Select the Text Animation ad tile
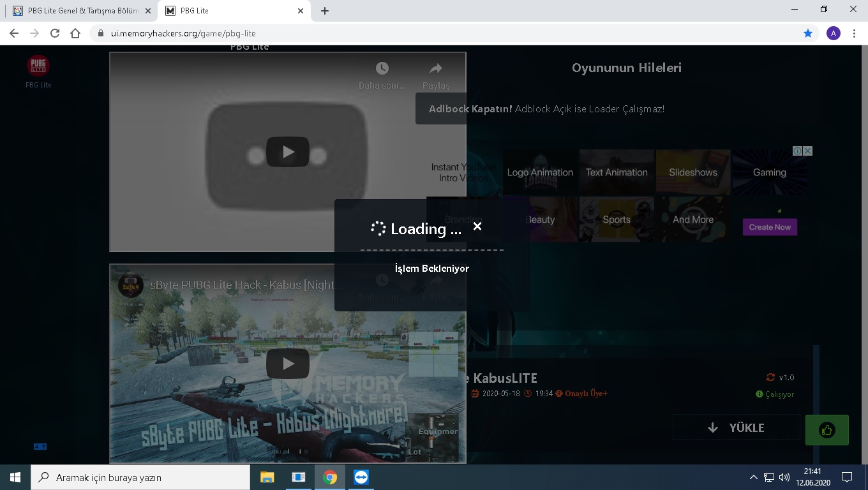The height and width of the screenshot is (490, 868). (x=617, y=172)
